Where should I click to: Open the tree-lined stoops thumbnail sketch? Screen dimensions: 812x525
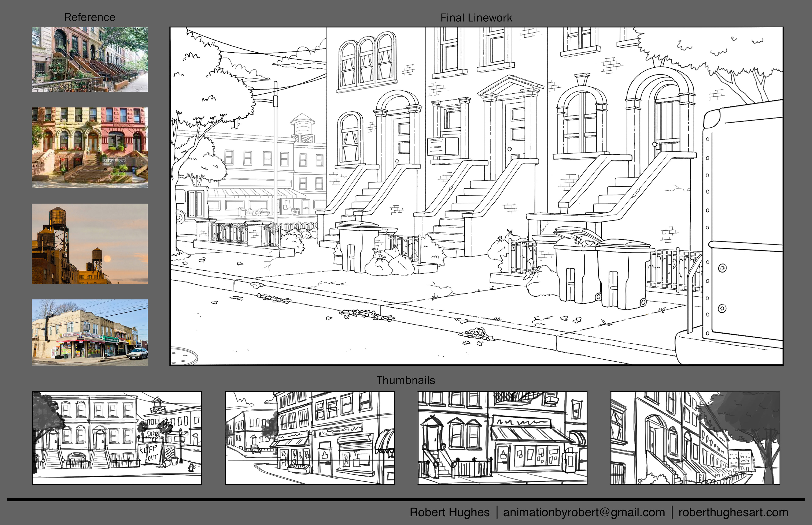(x=695, y=438)
